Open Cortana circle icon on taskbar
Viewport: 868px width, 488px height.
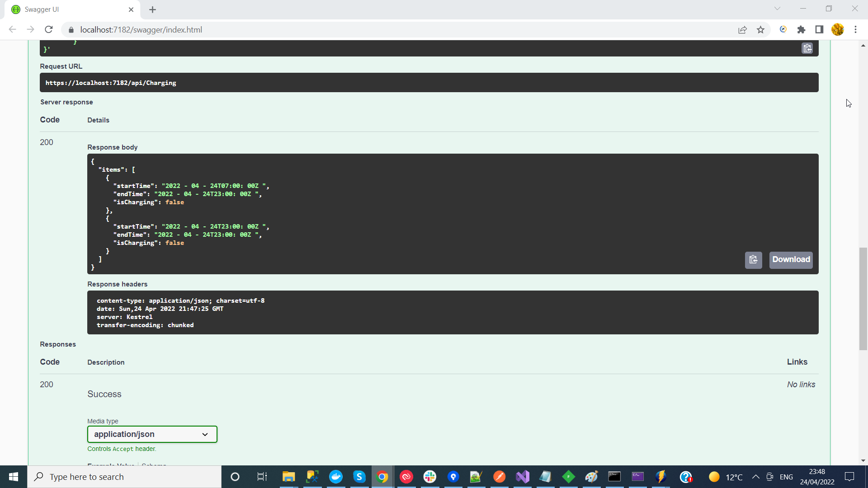(235, 477)
